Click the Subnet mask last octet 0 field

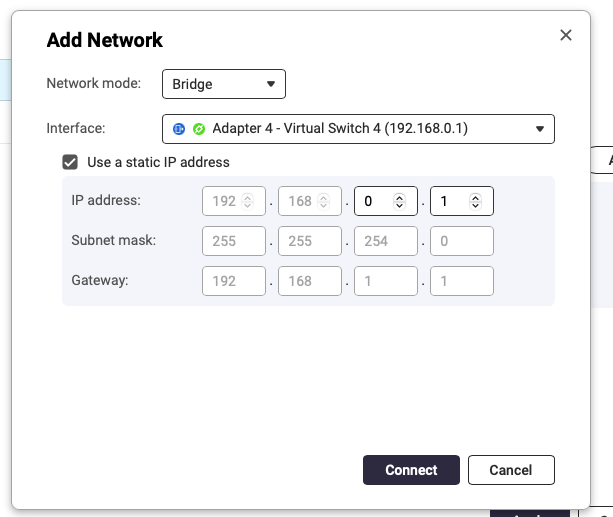pos(461,241)
